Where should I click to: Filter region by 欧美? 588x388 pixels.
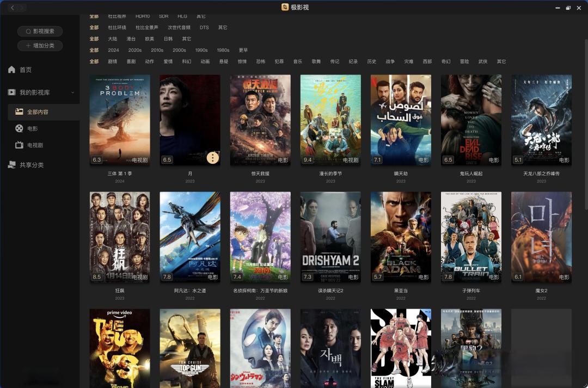pyautogui.click(x=150, y=39)
